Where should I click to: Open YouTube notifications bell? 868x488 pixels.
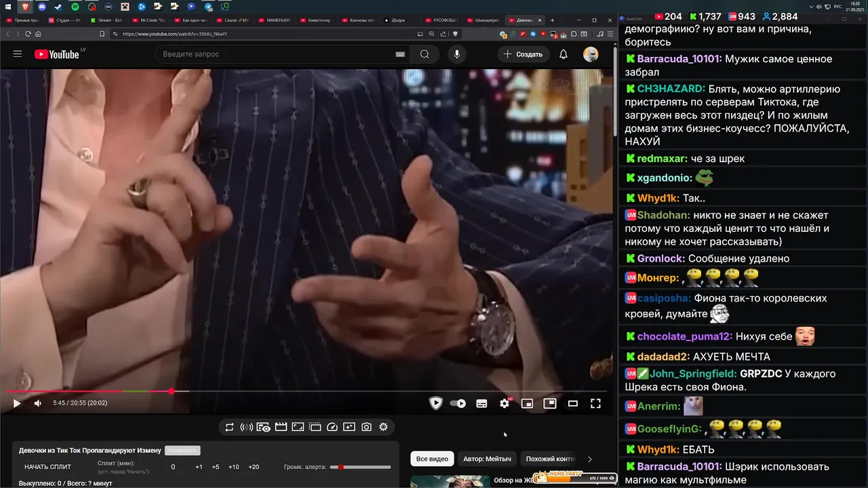click(563, 54)
